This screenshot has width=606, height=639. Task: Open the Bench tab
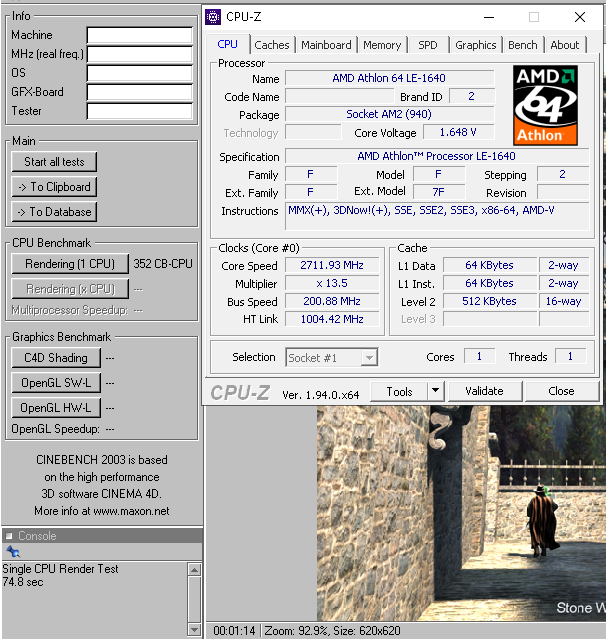point(523,45)
